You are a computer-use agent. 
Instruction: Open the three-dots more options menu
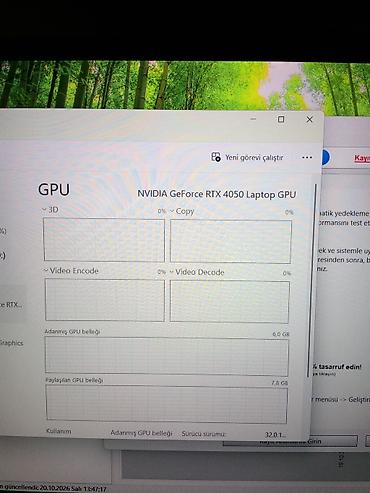307,157
